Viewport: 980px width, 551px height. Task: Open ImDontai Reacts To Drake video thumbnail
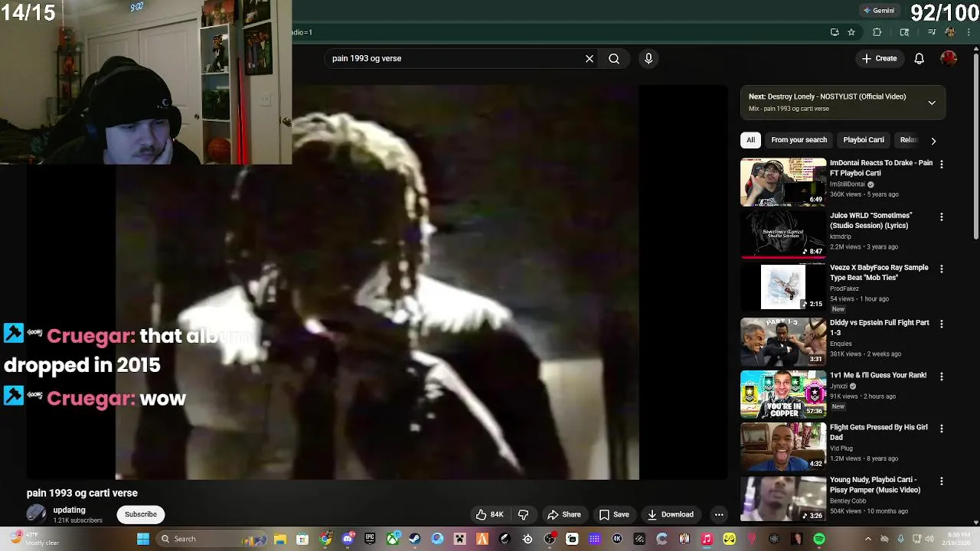(x=782, y=182)
